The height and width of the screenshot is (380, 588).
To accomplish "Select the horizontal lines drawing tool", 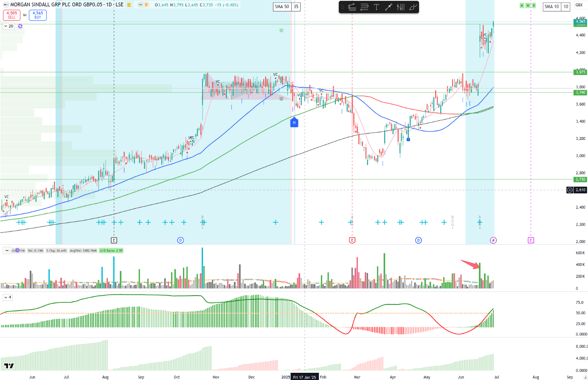I will tap(364, 7).
